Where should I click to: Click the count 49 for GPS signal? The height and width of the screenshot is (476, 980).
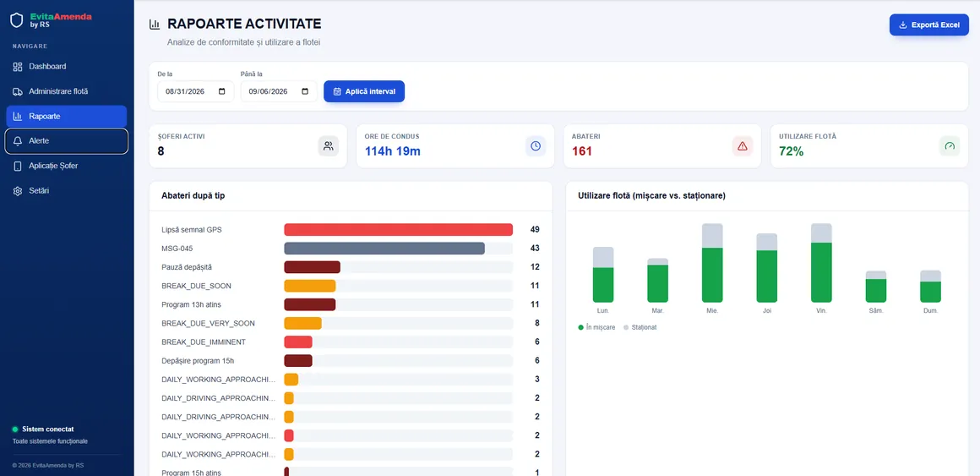point(535,230)
